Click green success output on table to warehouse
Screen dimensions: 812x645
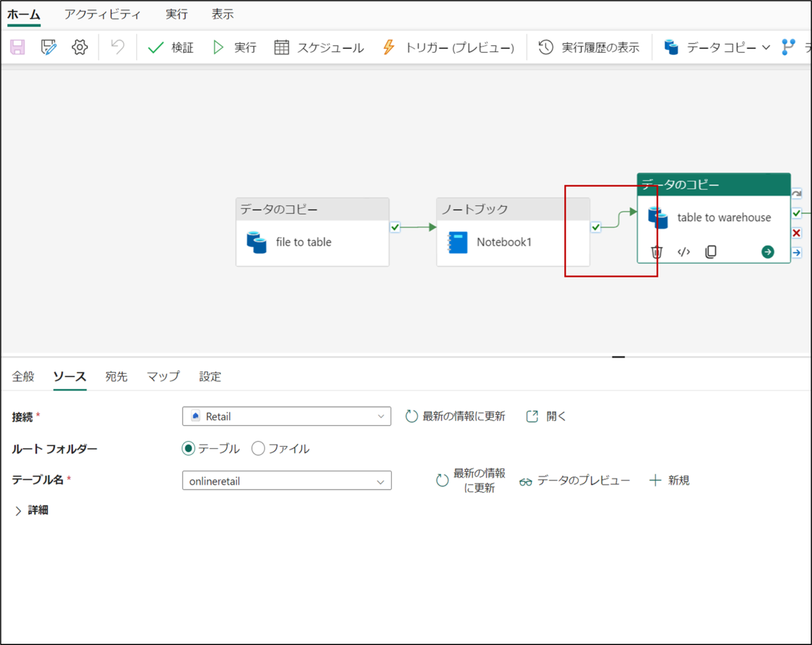pyautogui.click(x=796, y=213)
